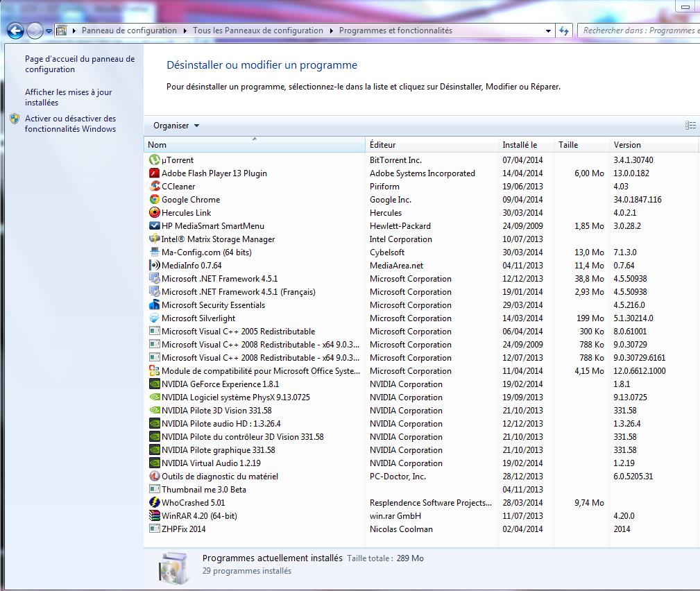Sort by the Installé le column header
Screen dimensions: 700x591
527,144
